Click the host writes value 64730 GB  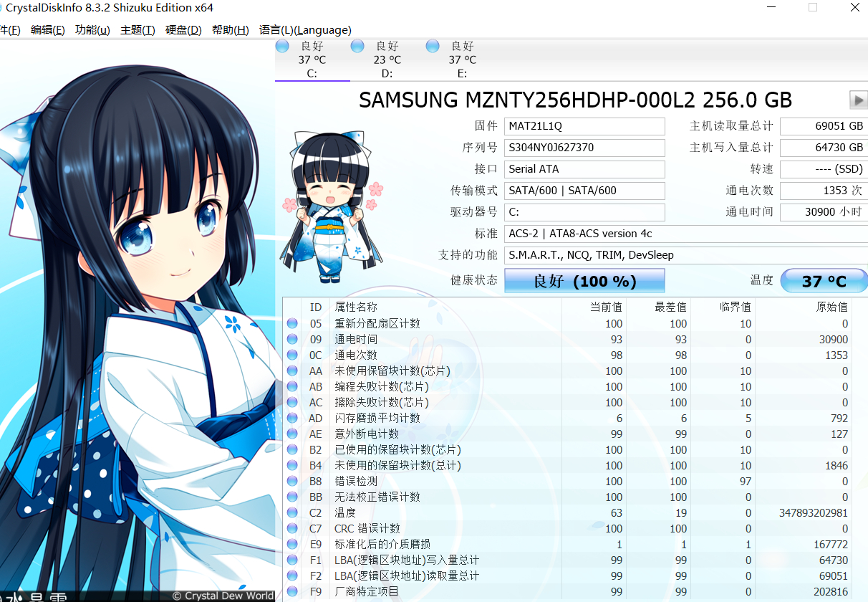pos(824,148)
